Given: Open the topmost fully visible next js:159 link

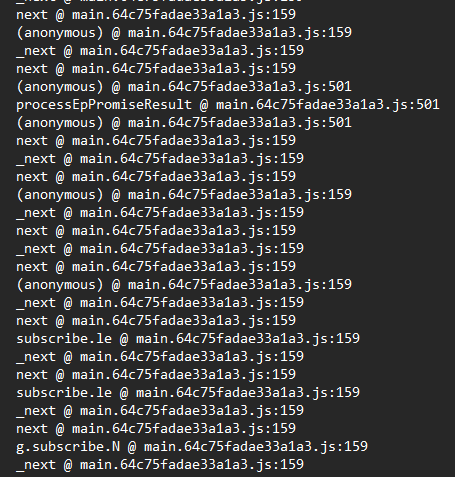Looking at the screenshot, I should point(184,15).
